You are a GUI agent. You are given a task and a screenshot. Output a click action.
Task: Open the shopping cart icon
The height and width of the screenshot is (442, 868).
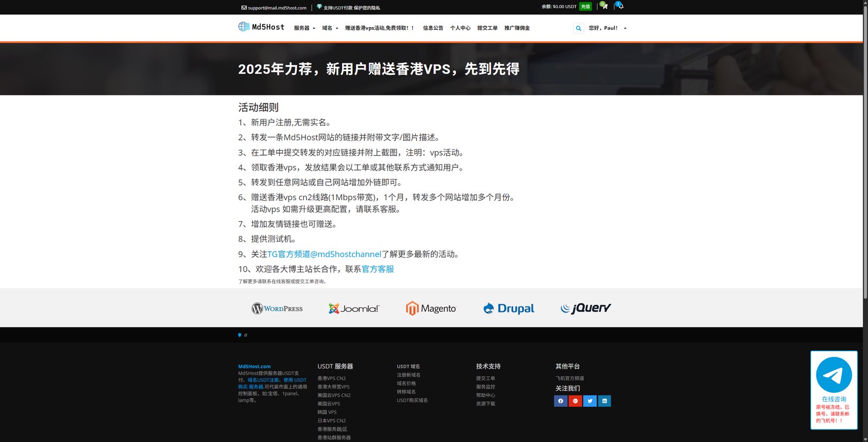click(604, 6)
